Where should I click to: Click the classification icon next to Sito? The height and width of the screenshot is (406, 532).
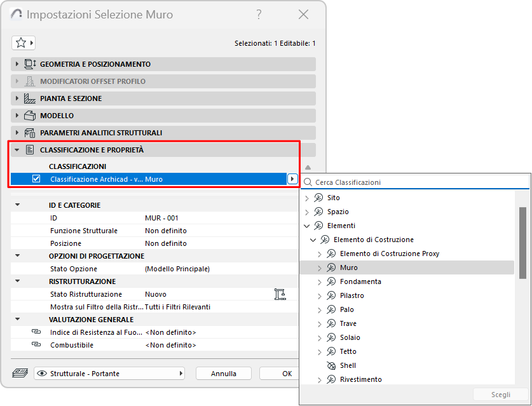318,198
